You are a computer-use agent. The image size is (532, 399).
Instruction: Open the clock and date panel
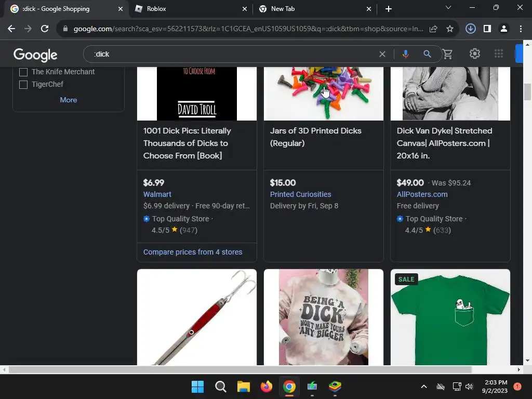tap(495, 387)
